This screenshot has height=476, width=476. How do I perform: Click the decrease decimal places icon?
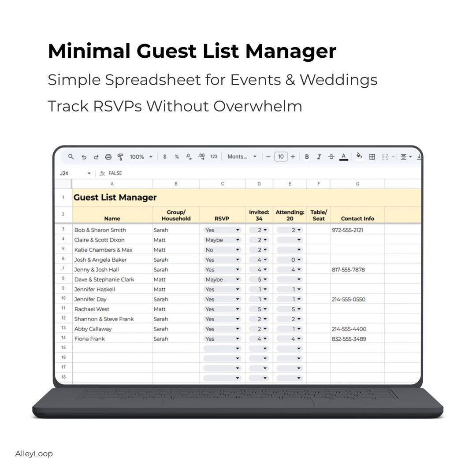pyautogui.click(x=189, y=156)
